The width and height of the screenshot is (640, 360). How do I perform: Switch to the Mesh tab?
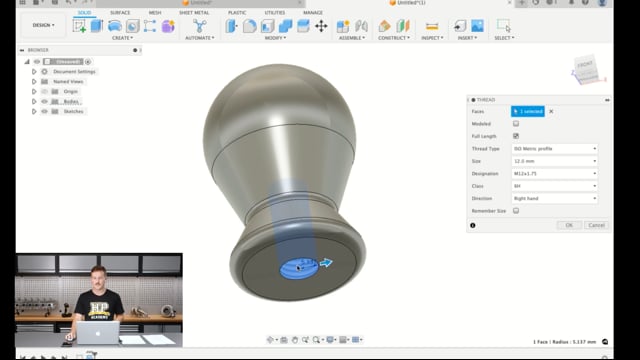point(155,13)
